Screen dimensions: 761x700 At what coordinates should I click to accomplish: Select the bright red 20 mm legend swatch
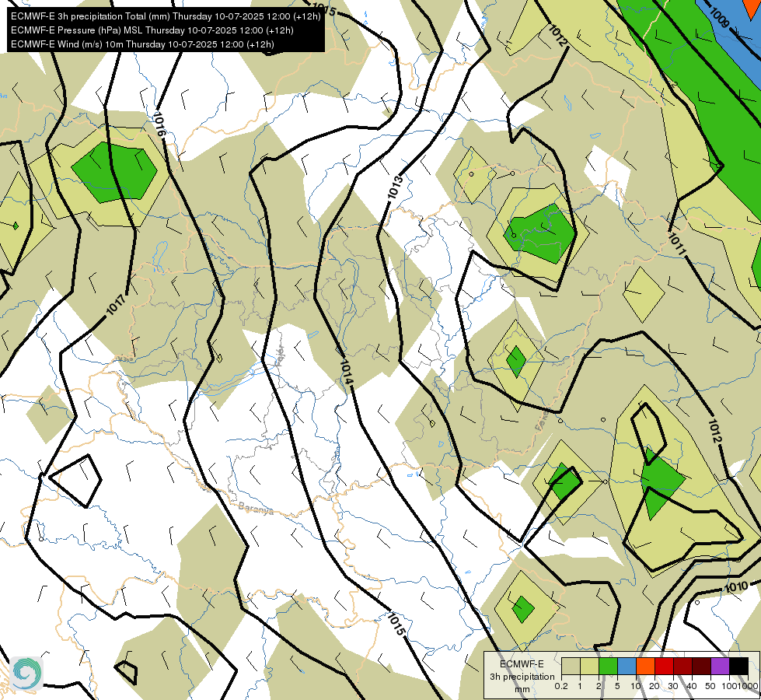point(664,666)
